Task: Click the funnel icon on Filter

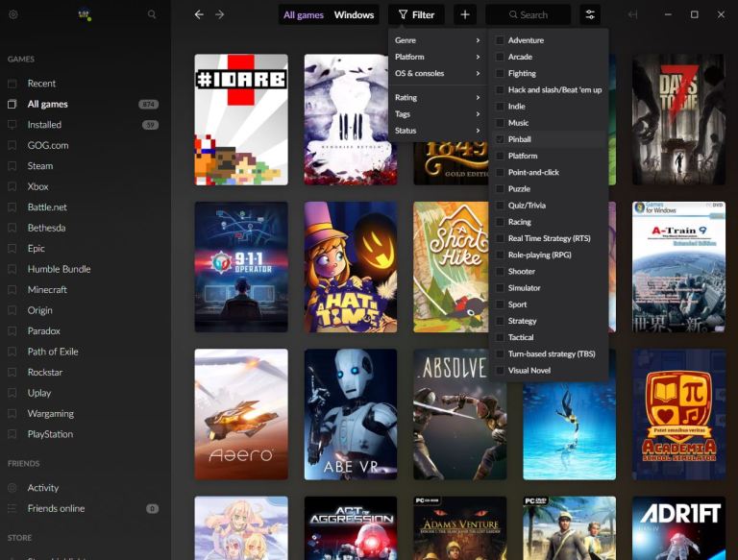Action: 403,14
